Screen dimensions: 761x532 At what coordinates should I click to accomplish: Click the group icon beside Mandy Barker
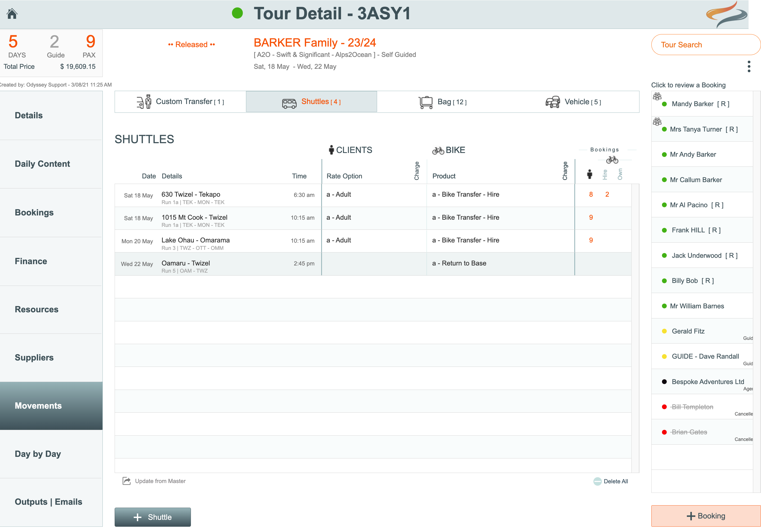[657, 96]
